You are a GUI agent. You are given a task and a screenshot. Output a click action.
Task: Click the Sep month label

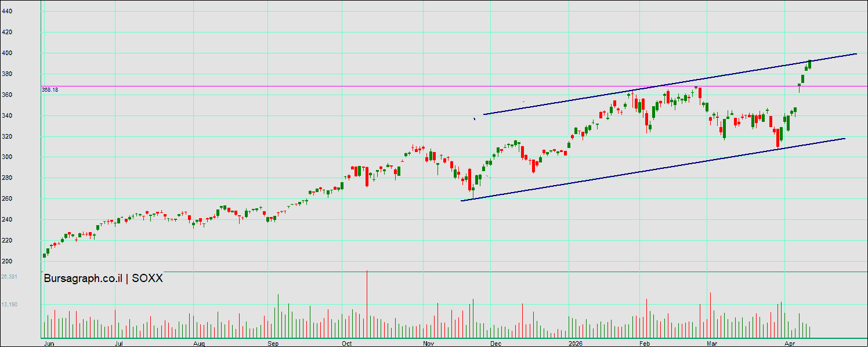point(272,343)
